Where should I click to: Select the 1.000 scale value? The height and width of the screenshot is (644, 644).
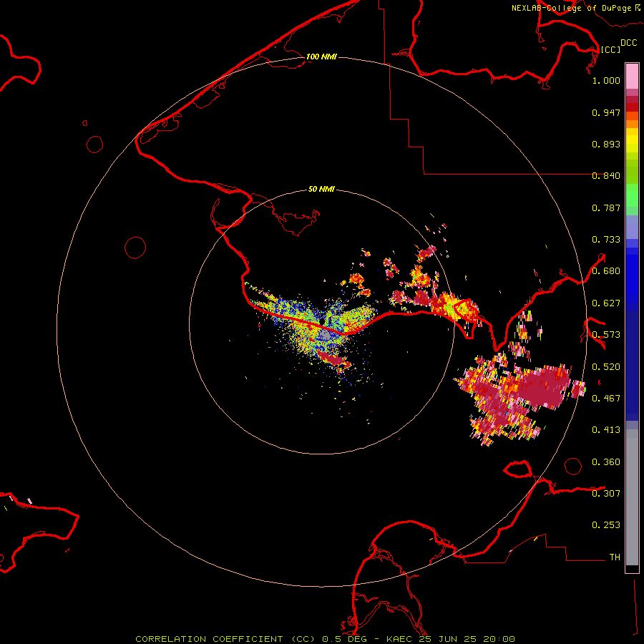pos(606,80)
